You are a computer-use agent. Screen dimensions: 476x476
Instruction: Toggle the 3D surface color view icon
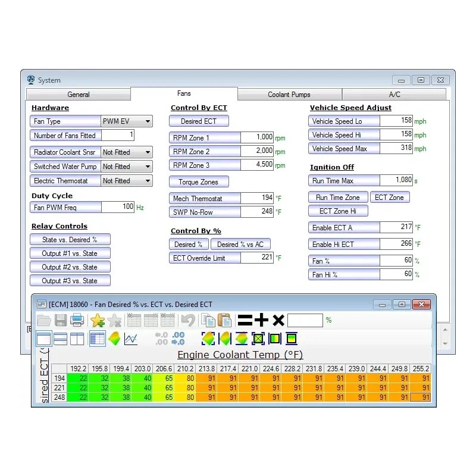tap(114, 339)
